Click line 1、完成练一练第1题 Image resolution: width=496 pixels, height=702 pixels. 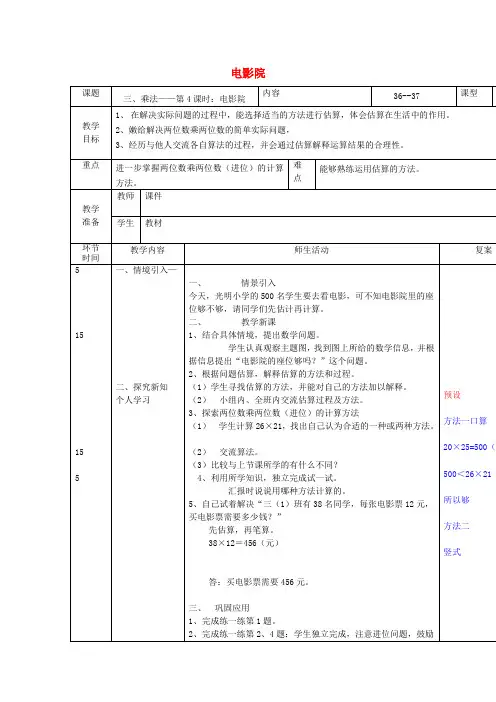click(232, 621)
